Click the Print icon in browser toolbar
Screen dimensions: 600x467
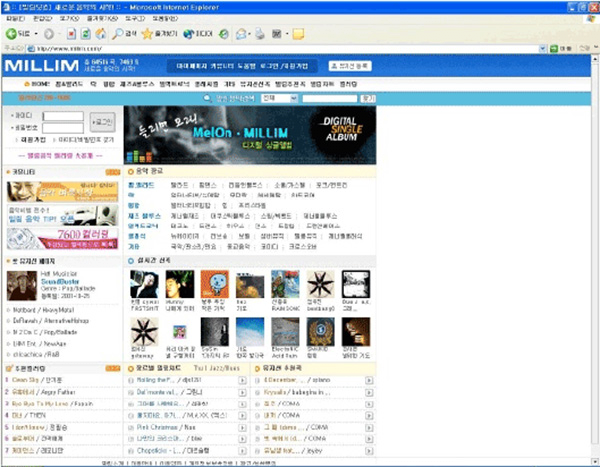click(x=259, y=33)
